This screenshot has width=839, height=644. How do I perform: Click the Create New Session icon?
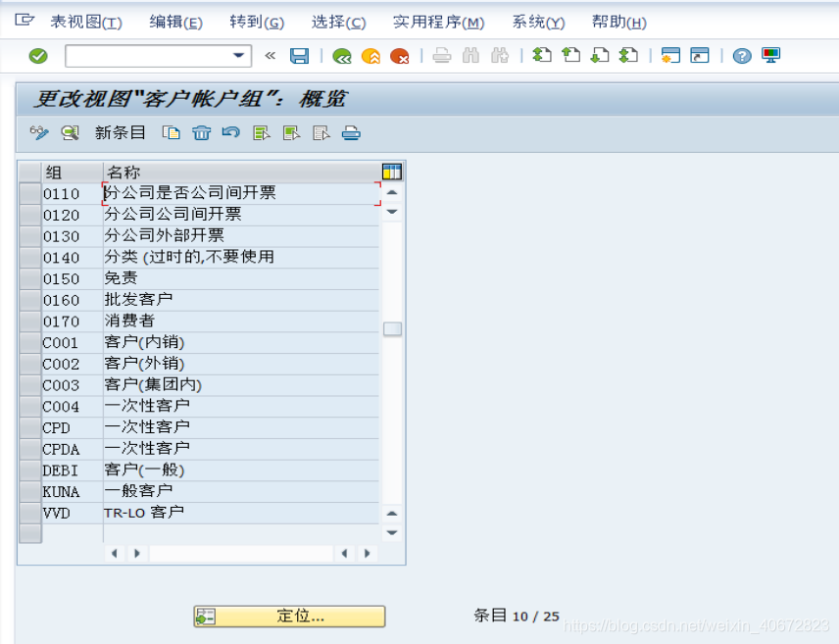click(x=670, y=55)
